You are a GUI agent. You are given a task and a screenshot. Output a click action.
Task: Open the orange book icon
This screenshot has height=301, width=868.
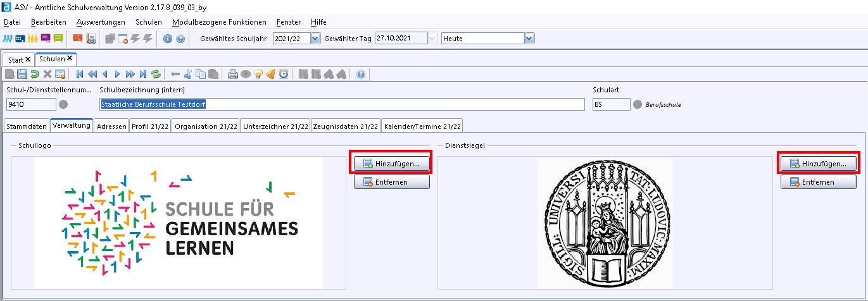pos(77,39)
